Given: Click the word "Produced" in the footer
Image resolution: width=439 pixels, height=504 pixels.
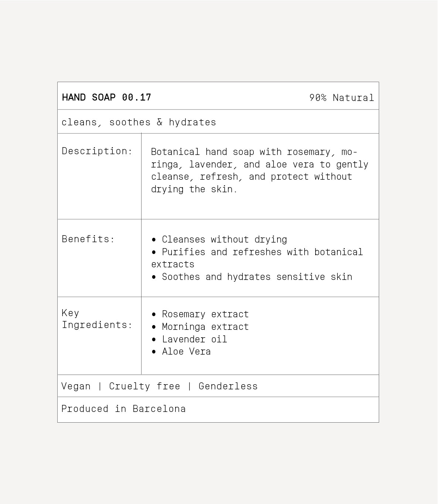Looking at the screenshot, I should [x=85, y=409].
